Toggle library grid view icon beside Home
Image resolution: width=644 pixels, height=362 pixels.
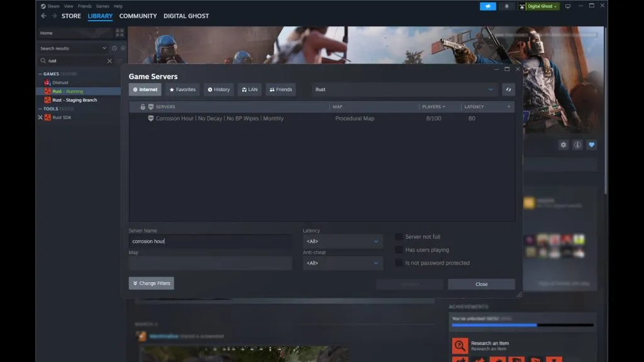click(119, 33)
